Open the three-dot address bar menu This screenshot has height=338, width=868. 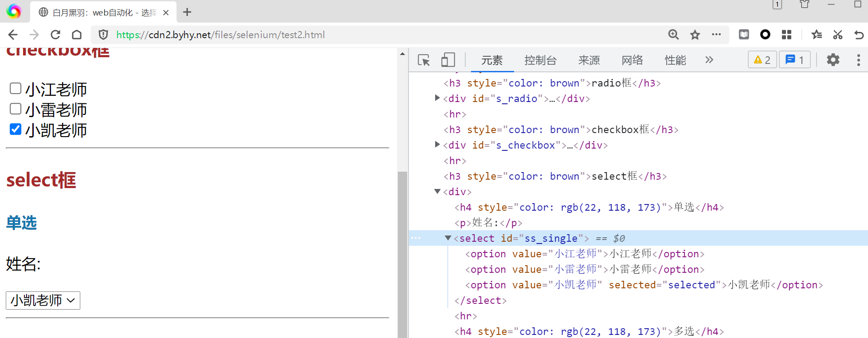(716, 35)
